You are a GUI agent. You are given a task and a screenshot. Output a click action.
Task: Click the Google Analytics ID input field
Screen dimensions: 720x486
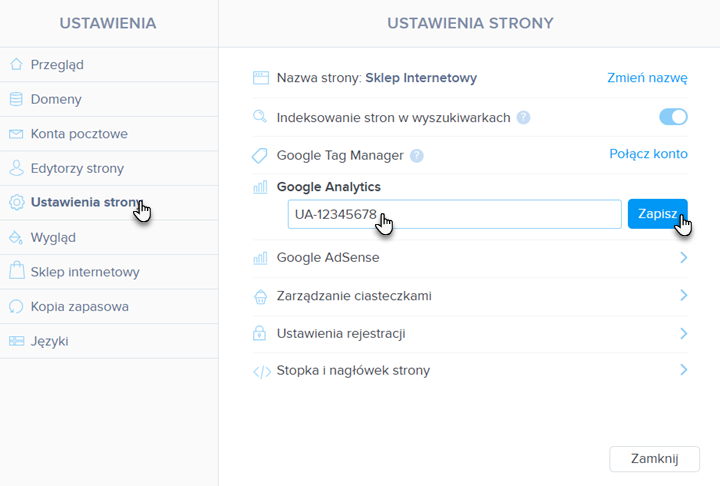[455, 214]
